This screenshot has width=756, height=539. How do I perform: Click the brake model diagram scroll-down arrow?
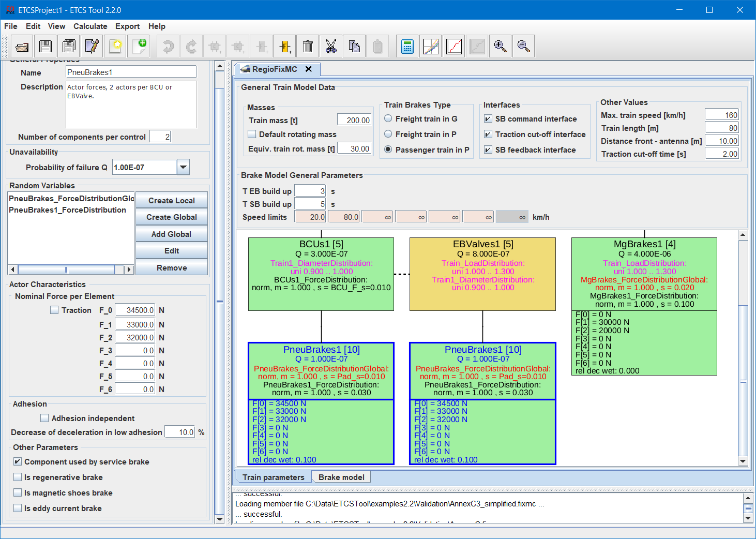click(743, 461)
